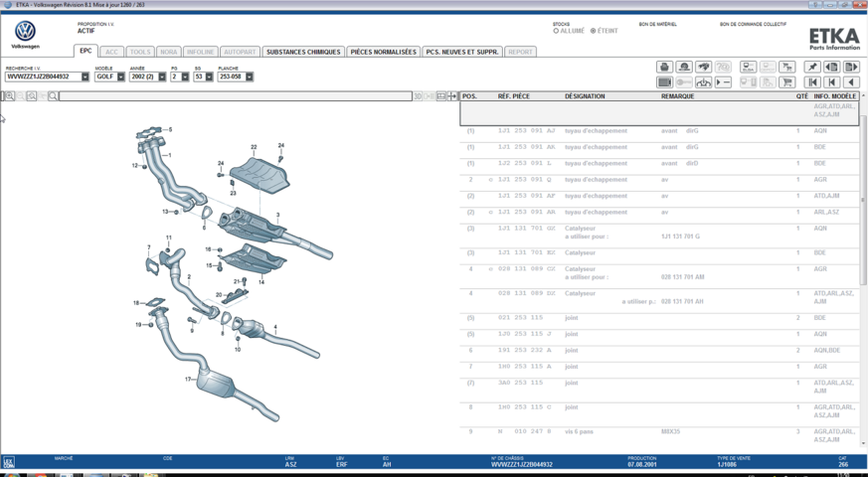
Task: Select the ALLUMÉ stocks radio button
Action: tap(556, 31)
